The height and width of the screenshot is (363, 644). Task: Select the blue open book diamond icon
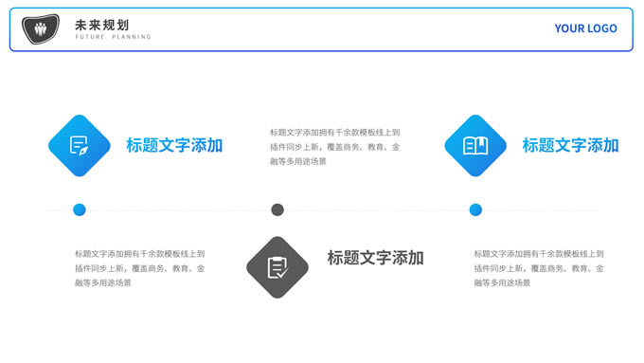[475, 146]
